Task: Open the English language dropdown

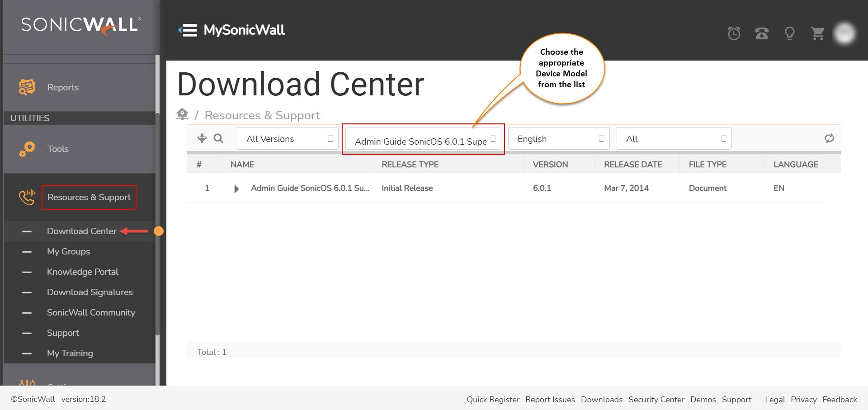Action: [x=559, y=139]
